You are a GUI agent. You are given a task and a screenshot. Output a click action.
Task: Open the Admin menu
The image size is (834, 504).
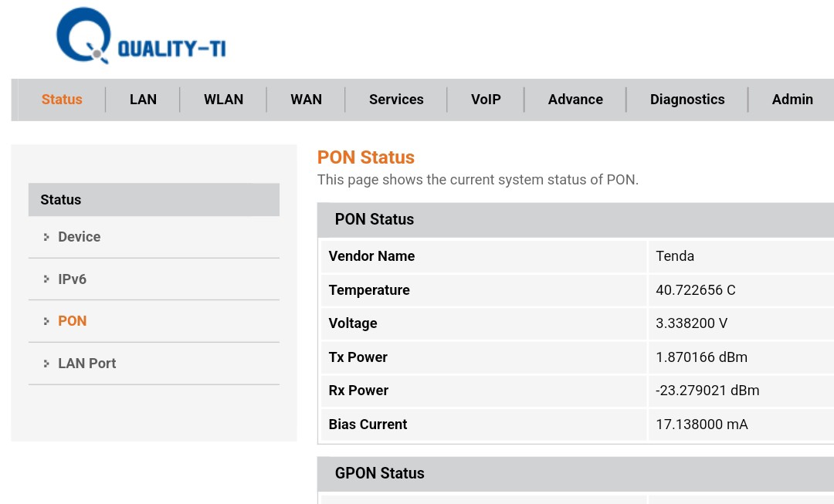[x=792, y=100]
